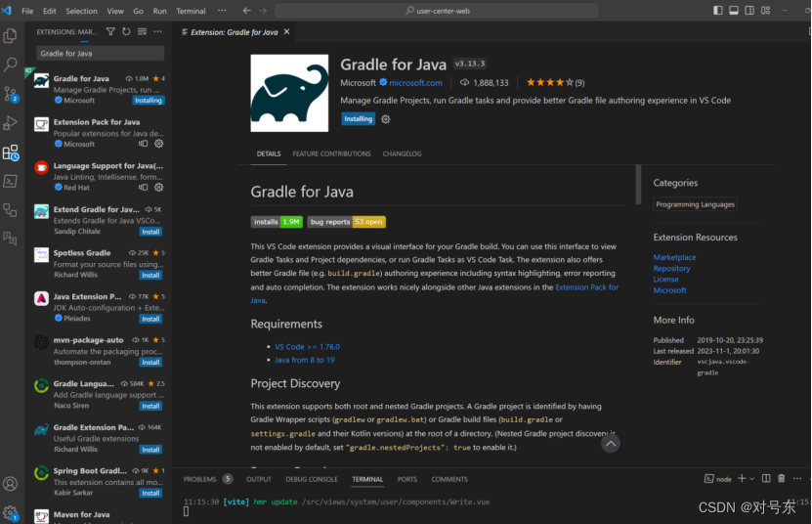Screen dimensions: 812x524
Task: Install the mvn-package-auto extension
Action: 150,363
